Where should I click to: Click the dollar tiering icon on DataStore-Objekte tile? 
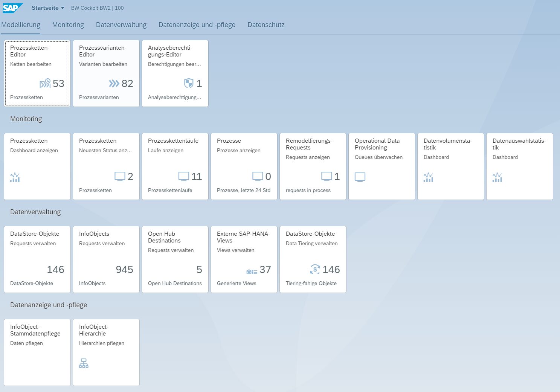click(314, 270)
